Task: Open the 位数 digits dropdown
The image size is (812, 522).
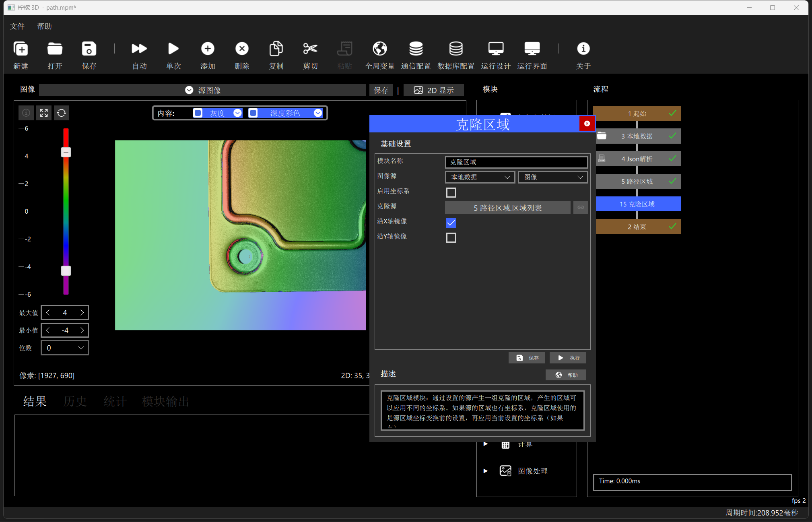Action: [x=65, y=348]
